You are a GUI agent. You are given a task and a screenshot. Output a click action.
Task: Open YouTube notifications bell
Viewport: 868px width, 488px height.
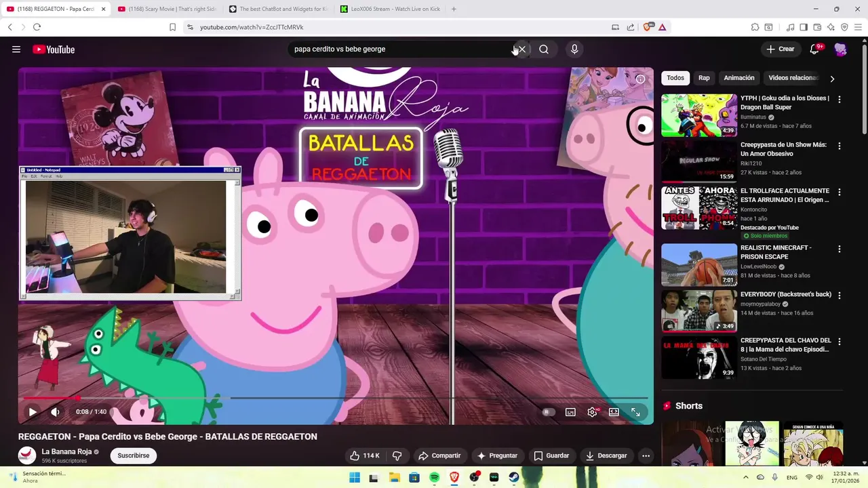coord(815,49)
